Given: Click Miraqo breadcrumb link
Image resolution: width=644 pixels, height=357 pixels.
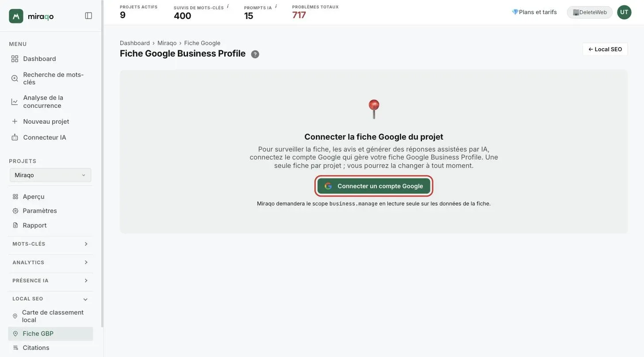Looking at the screenshot, I should (167, 43).
